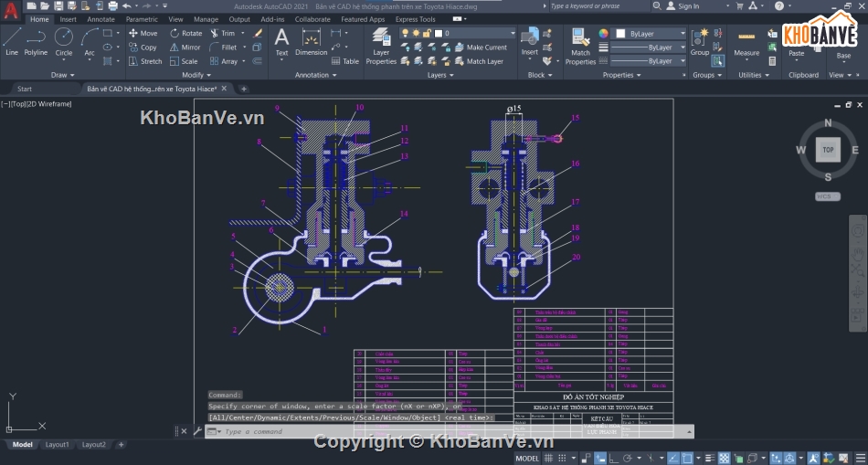Open the multiline Text tool
The height and width of the screenshot is (465, 868).
281,43
